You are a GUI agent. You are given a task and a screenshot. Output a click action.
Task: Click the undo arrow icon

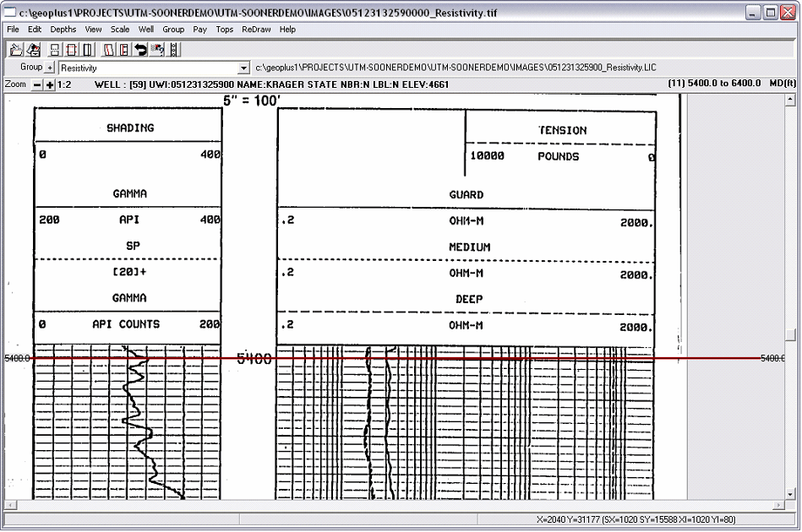point(141,49)
